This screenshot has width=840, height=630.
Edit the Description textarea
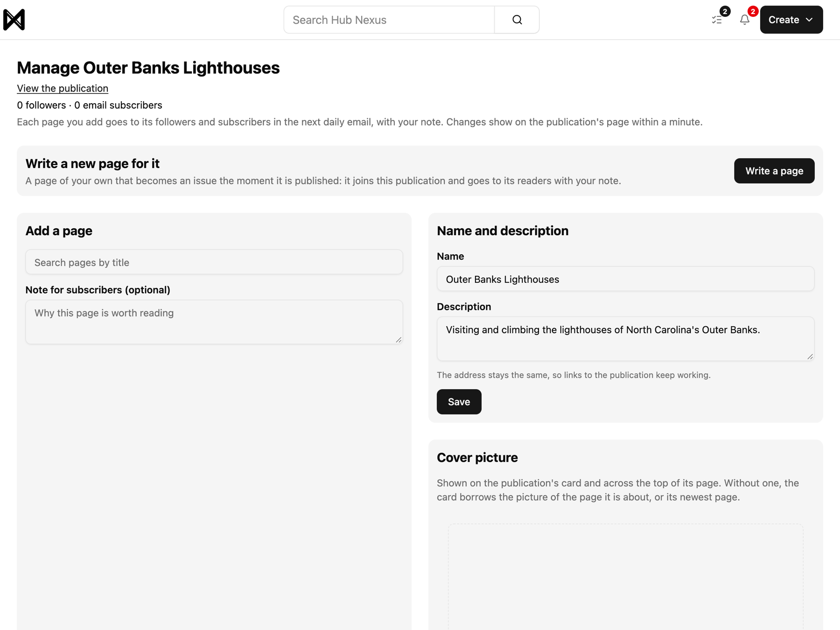625,339
